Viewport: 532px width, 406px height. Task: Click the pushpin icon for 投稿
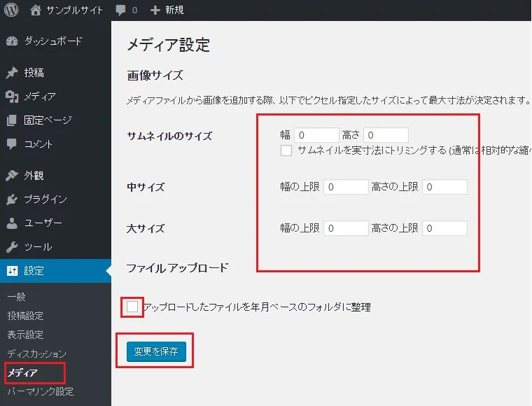point(11,73)
